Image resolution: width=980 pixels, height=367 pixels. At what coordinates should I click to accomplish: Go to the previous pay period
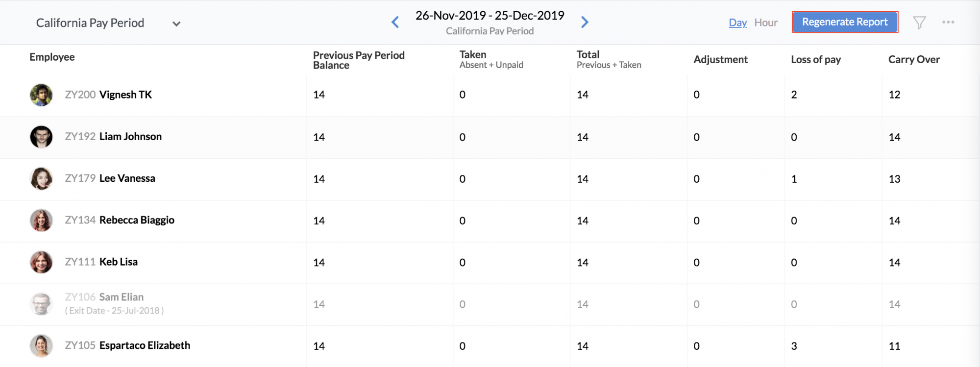pyautogui.click(x=395, y=22)
